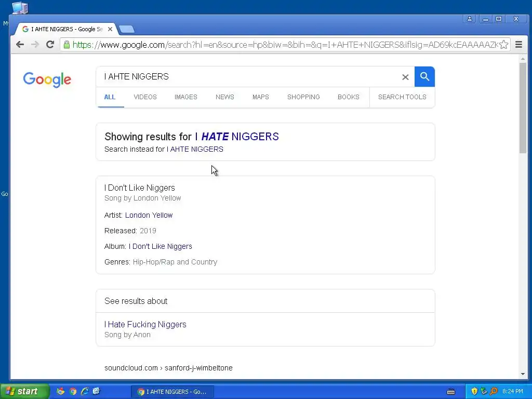Image resolution: width=532 pixels, height=399 pixels.
Task: Clear the search box with the X icon
Action: point(405,77)
